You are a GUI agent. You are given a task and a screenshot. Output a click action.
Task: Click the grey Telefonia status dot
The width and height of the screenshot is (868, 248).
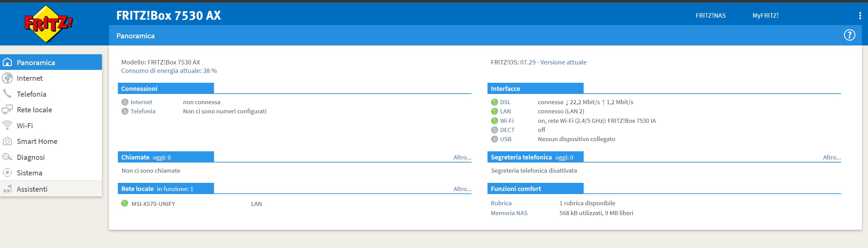pos(125,111)
